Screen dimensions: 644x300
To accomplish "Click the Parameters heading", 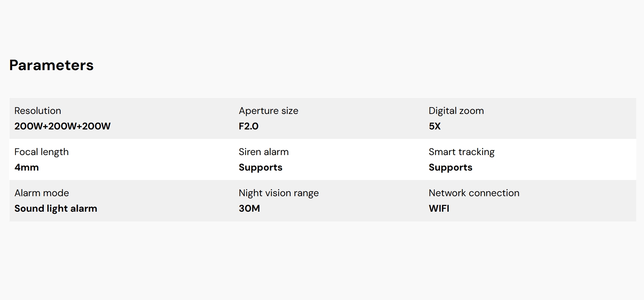I will click(x=51, y=65).
